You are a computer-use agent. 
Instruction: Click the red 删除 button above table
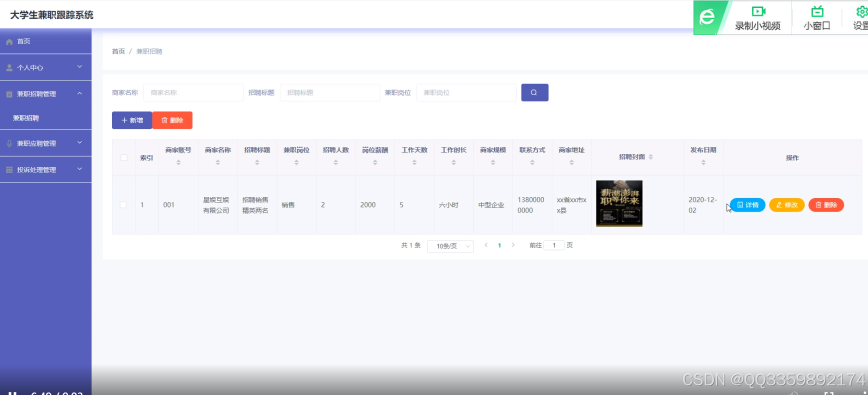[x=172, y=120]
